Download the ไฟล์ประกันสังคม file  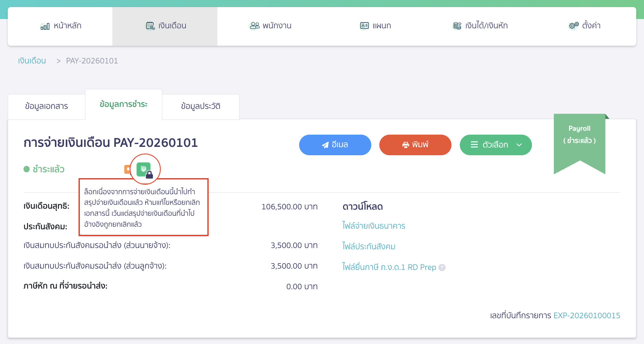click(369, 246)
